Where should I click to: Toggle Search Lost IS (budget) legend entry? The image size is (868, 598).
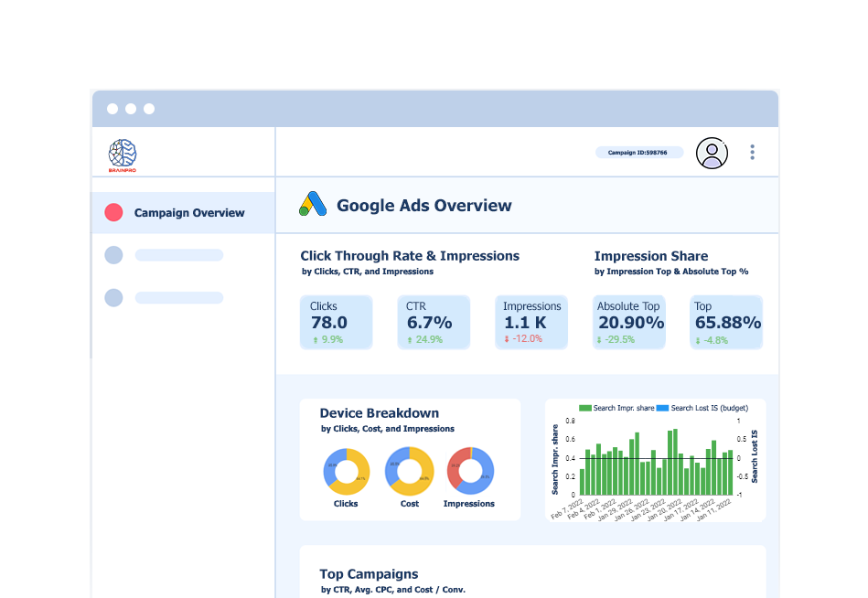click(701, 408)
